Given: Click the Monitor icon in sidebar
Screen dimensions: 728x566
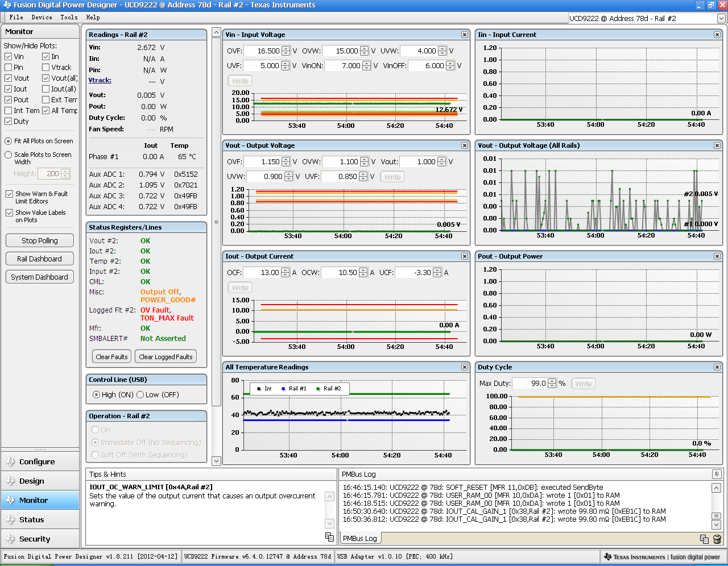Looking at the screenshot, I should 10,501.
